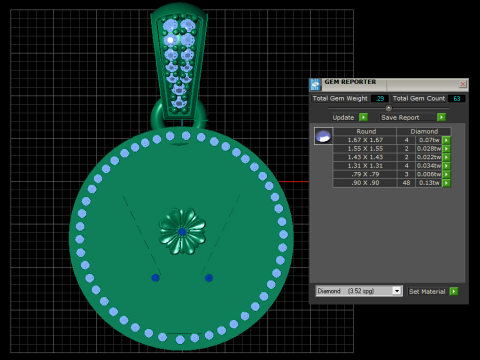Click the '0.07tw' weight cell

click(x=429, y=140)
